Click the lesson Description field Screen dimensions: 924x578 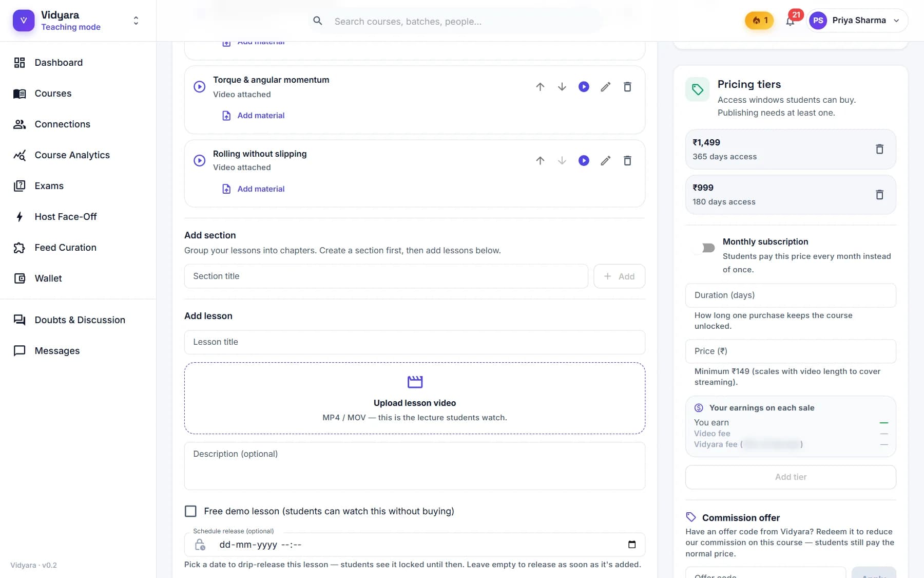415,466
